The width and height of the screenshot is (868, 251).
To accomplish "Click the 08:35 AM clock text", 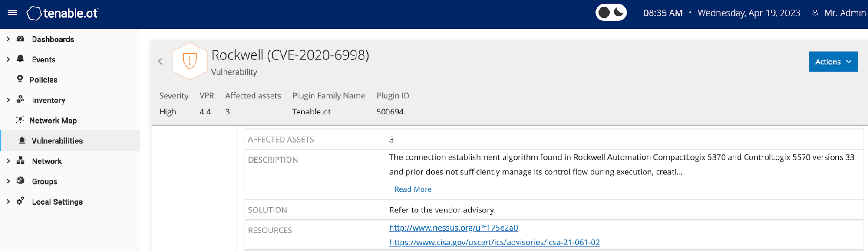I will pos(663,13).
